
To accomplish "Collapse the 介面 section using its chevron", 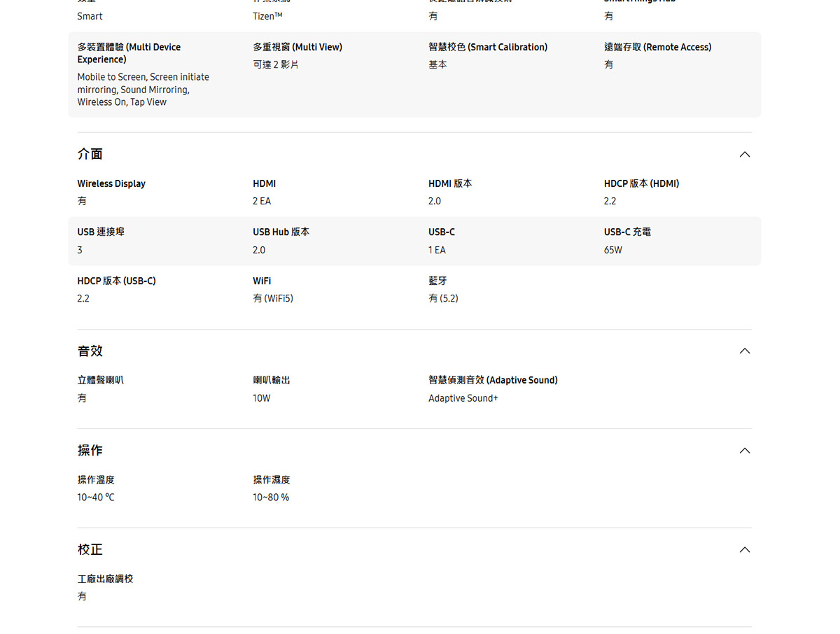I will tap(744, 154).
